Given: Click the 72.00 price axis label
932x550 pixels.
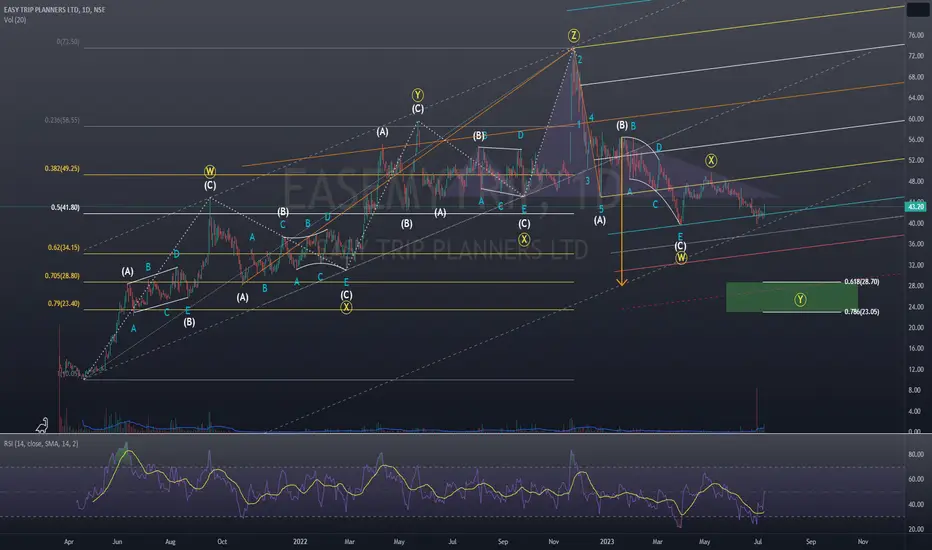Looking at the screenshot, I should 915,56.
